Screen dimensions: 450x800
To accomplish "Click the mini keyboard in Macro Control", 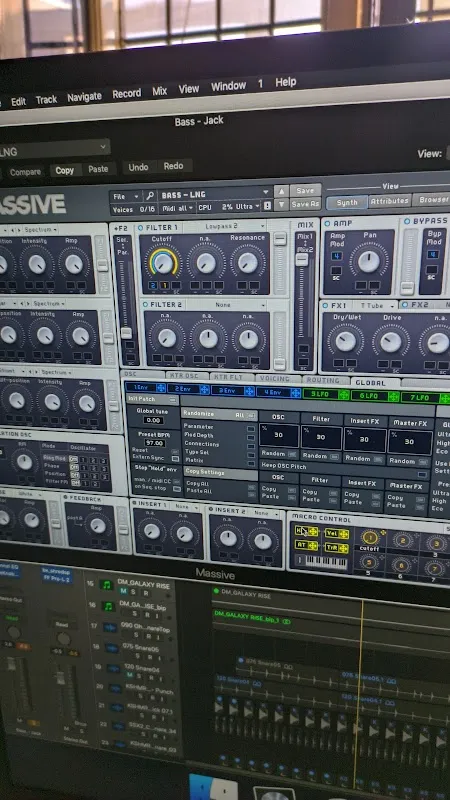I will 326,562.
